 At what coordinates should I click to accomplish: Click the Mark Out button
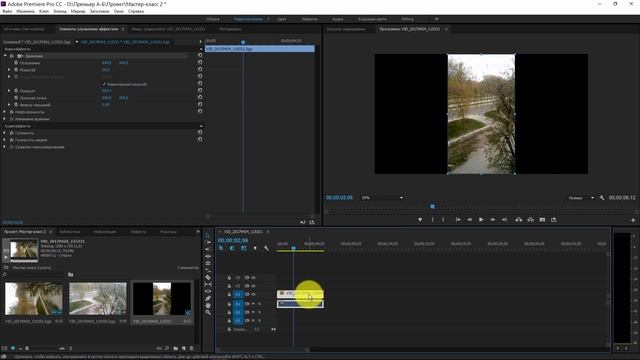click(x=443, y=220)
